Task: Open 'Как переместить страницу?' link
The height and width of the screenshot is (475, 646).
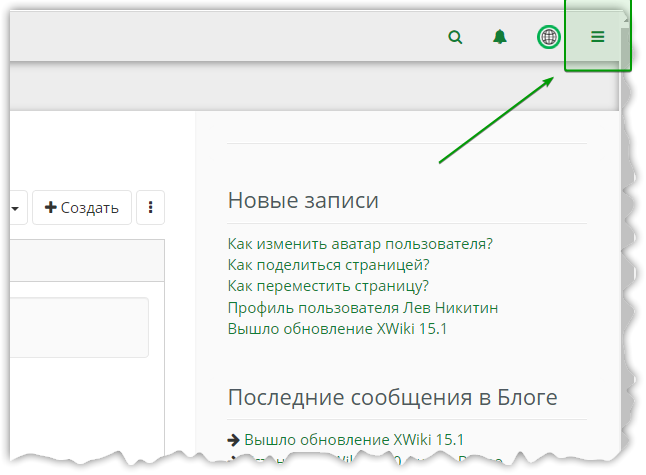Action: 328,286
